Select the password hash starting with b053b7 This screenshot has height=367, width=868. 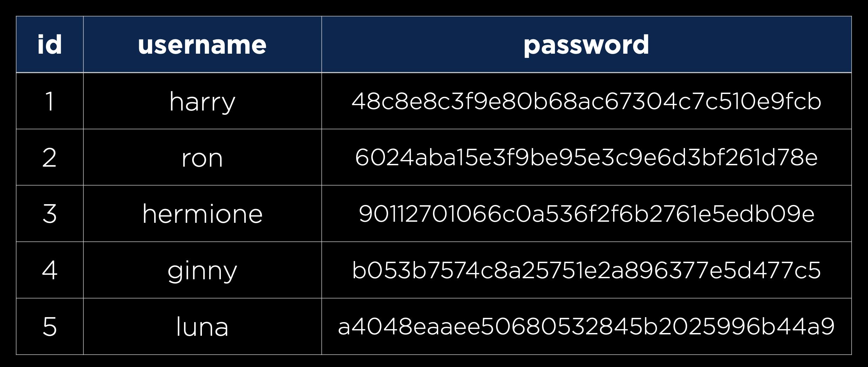586,270
